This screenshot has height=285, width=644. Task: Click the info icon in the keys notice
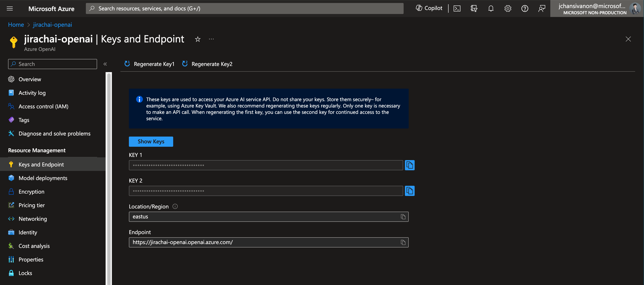[139, 99]
